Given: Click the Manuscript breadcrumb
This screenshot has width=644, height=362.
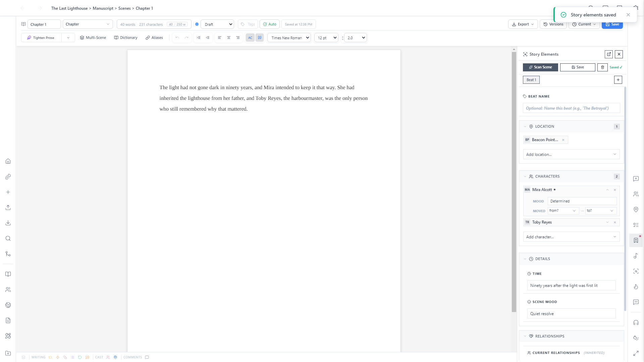Looking at the screenshot, I should (x=103, y=8).
